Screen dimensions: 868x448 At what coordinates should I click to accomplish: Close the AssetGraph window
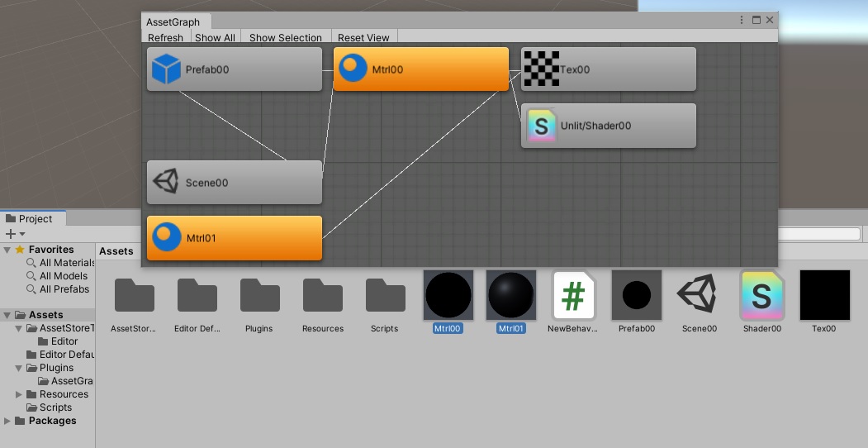(770, 20)
